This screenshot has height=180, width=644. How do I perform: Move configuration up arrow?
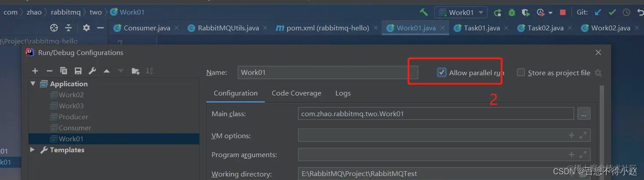tap(106, 71)
